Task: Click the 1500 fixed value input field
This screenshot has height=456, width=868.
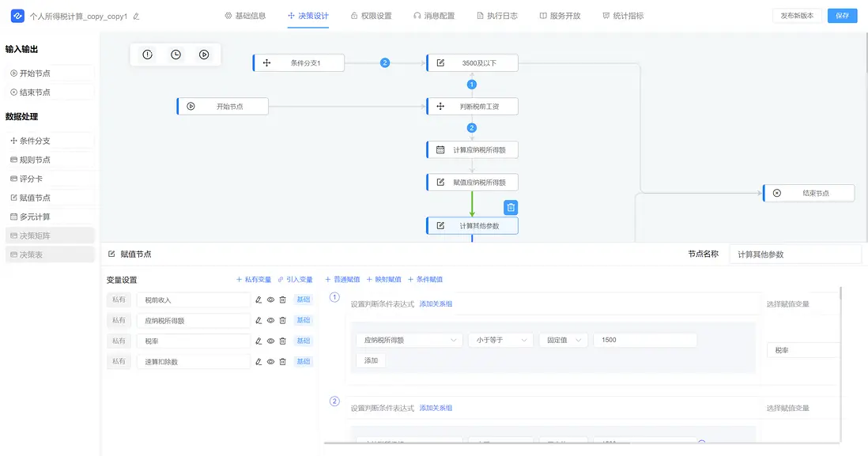Action: click(x=645, y=340)
